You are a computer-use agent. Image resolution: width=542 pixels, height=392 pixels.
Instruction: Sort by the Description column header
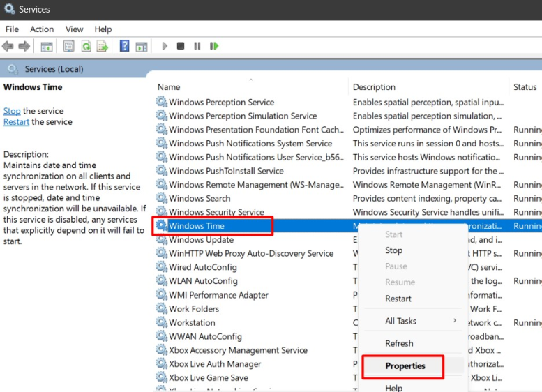tap(374, 87)
